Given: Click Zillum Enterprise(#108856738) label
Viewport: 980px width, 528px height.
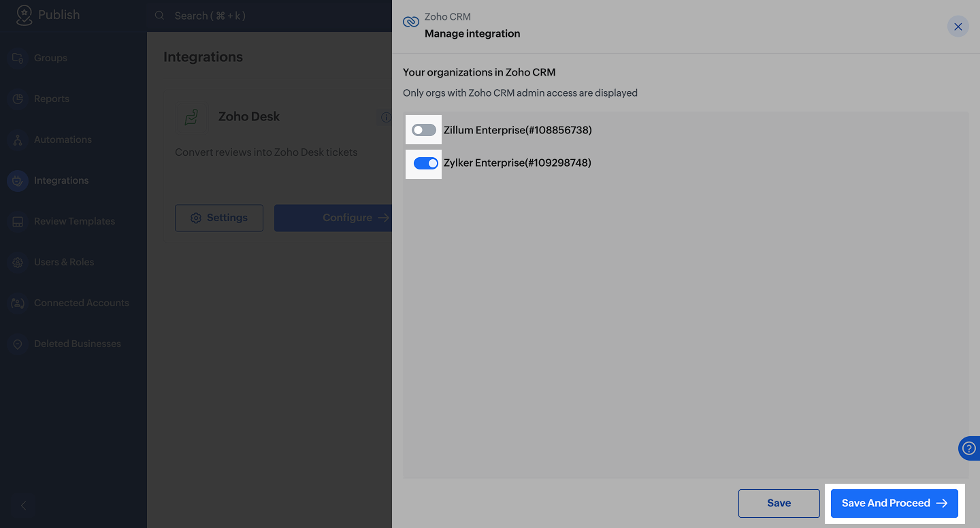Looking at the screenshot, I should (x=518, y=130).
